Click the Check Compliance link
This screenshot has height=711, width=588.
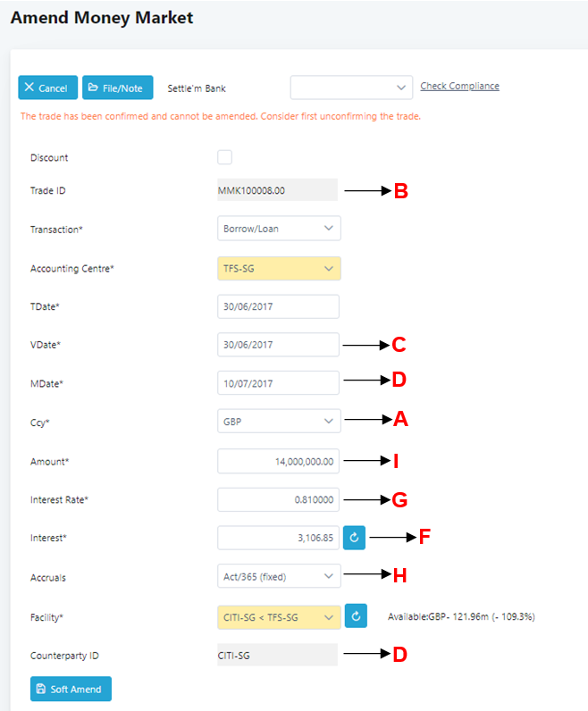[459, 87]
